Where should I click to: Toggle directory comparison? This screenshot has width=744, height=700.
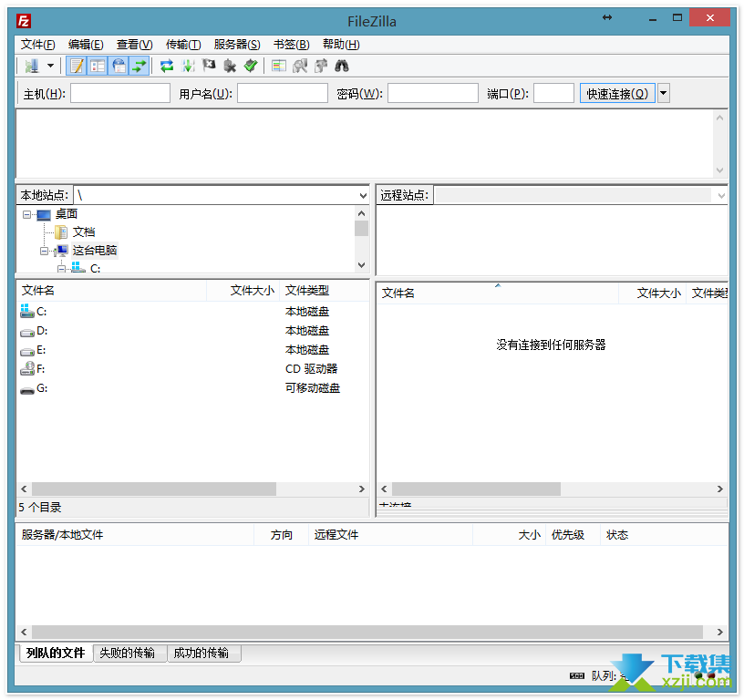pyautogui.click(x=300, y=66)
